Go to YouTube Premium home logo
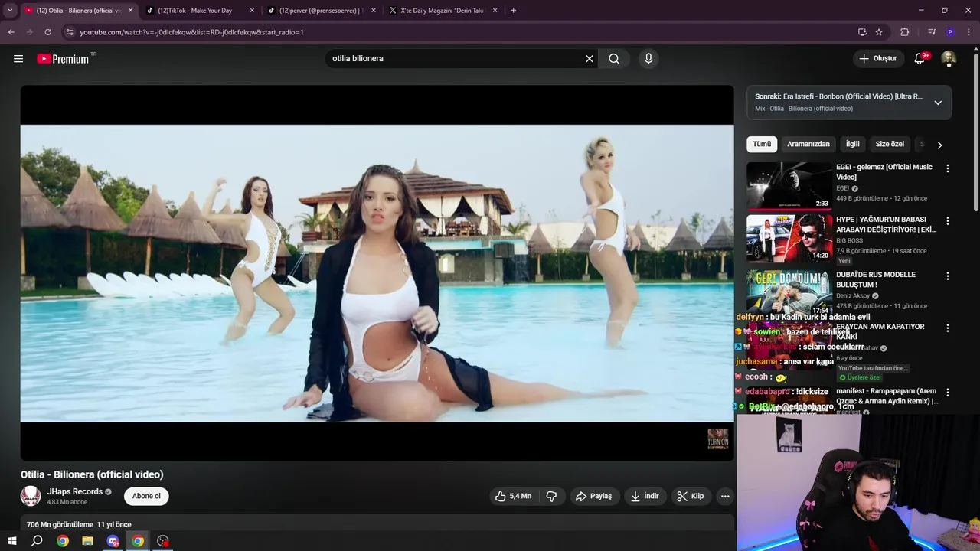Screen dimensions: 980x551 click(63, 59)
